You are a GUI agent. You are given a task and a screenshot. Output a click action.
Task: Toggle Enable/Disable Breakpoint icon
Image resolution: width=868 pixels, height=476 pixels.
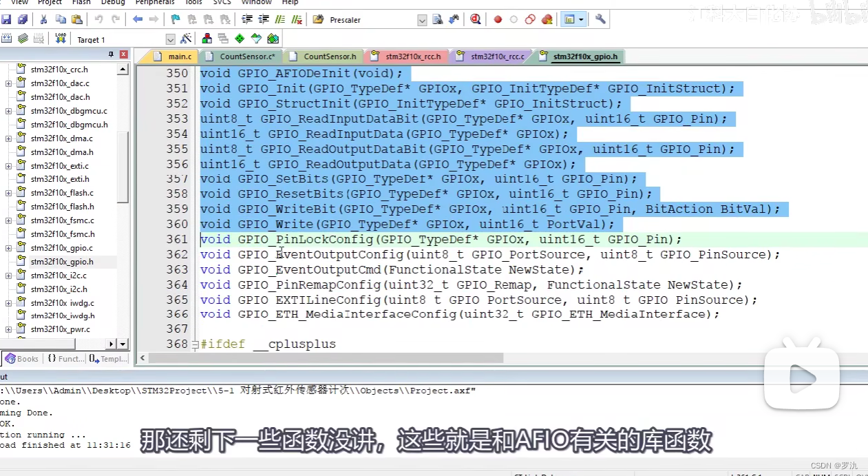pos(513,19)
